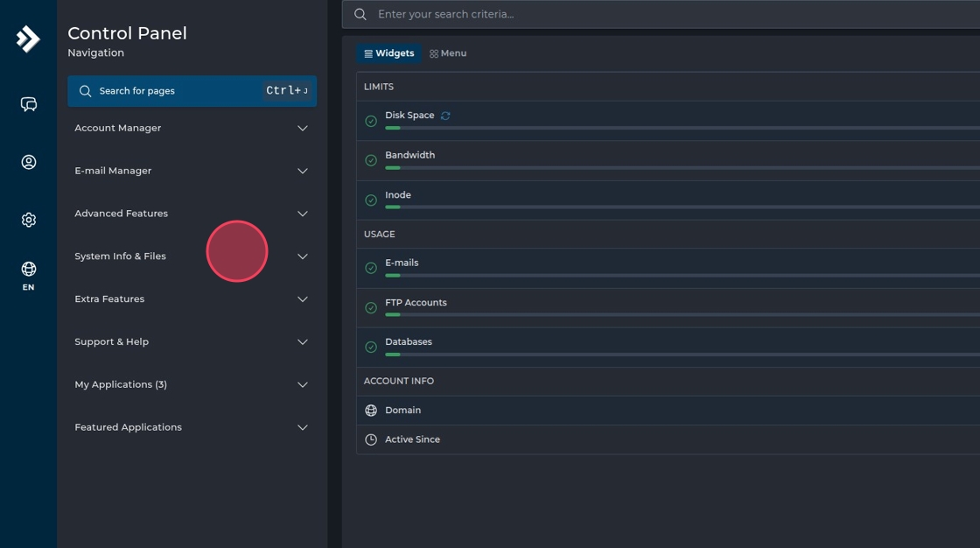Click the DirectAdmin logo icon
980x548 pixels.
[28, 39]
